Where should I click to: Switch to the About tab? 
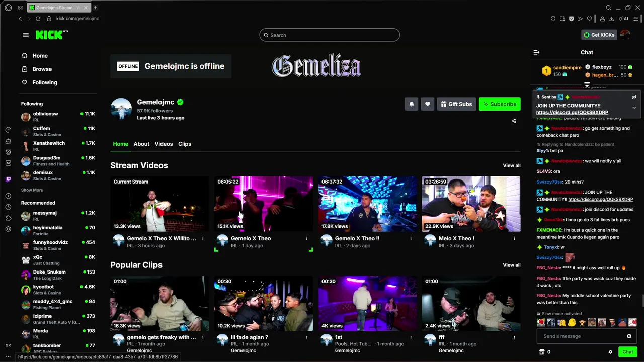click(141, 144)
